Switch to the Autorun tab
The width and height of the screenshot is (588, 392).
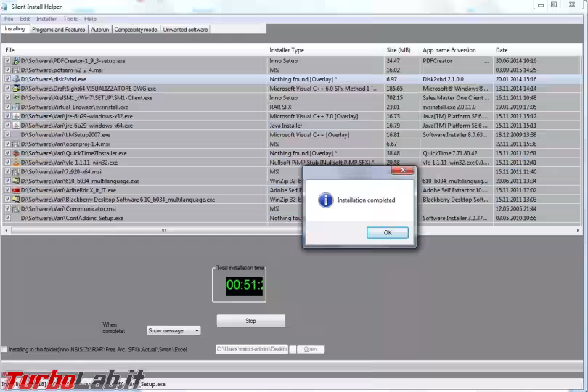click(x=99, y=30)
